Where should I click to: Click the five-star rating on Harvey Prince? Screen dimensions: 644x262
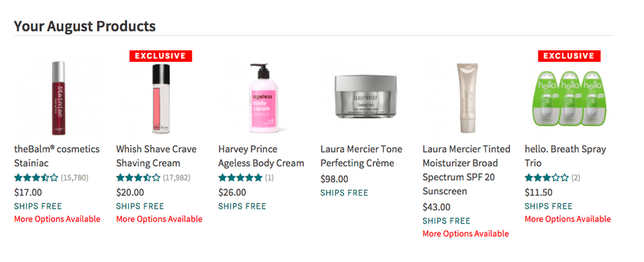point(240,178)
